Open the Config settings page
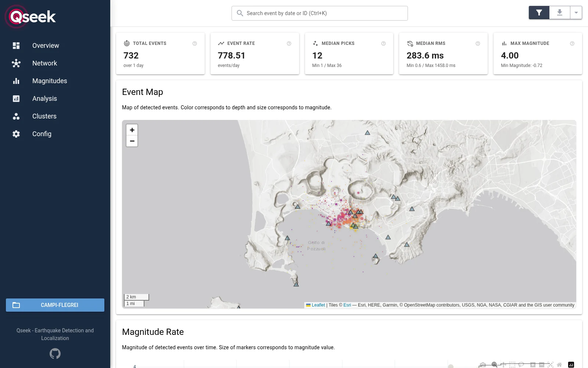 point(55,134)
